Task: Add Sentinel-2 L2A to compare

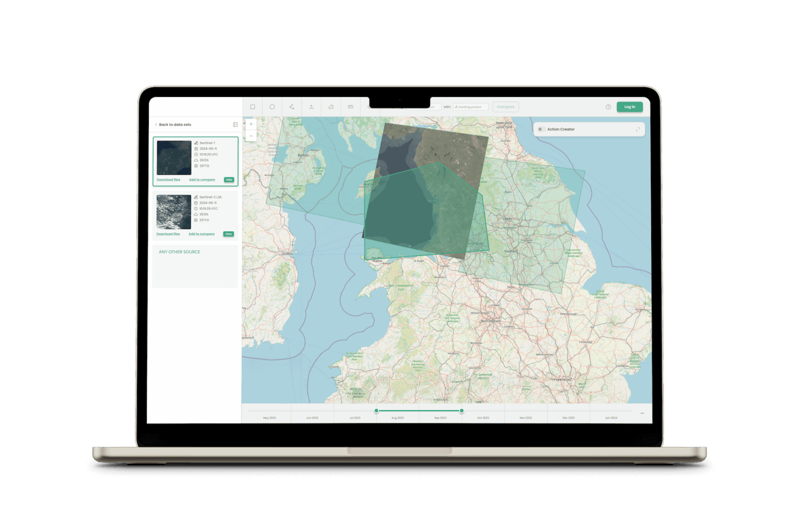Action: tap(201, 234)
